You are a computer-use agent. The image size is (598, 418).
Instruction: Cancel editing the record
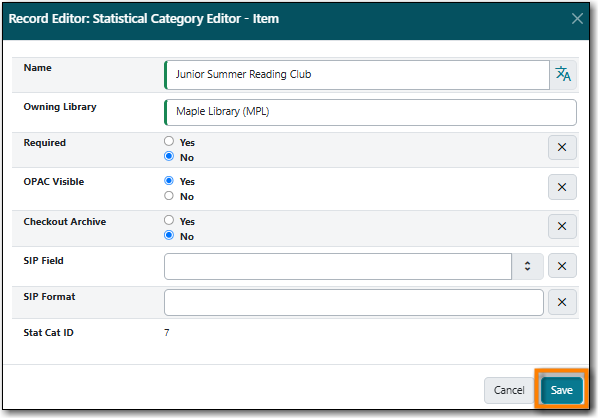point(509,390)
